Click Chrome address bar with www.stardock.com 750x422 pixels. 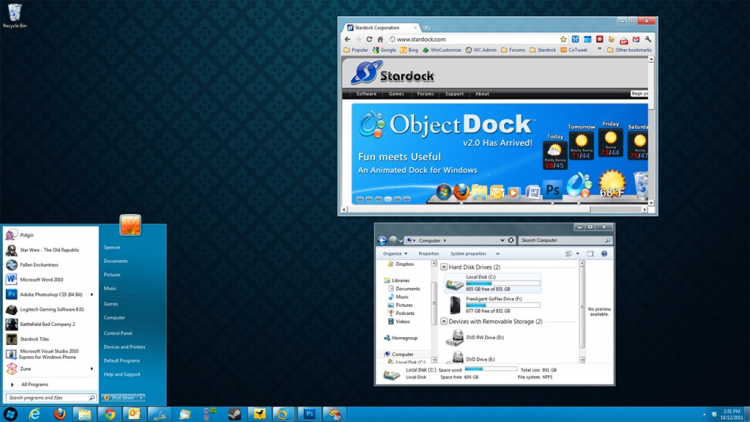click(x=474, y=39)
